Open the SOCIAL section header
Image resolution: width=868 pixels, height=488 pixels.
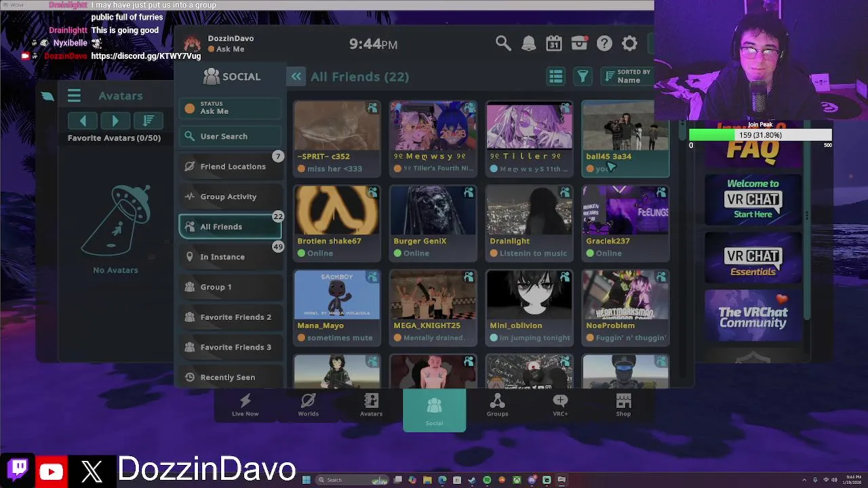pos(231,77)
